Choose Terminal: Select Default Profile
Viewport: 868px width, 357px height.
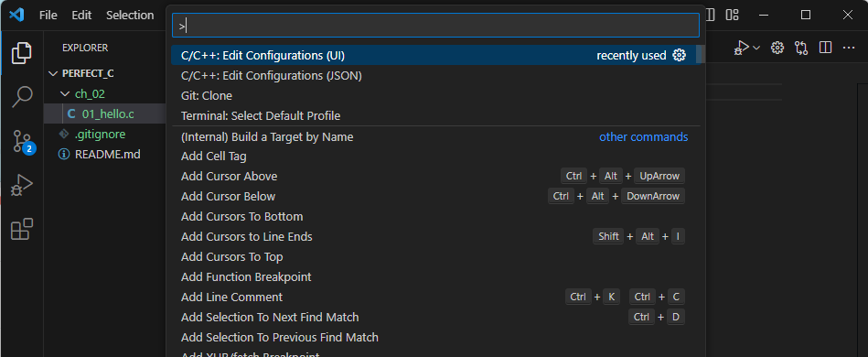tap(435, 116)
